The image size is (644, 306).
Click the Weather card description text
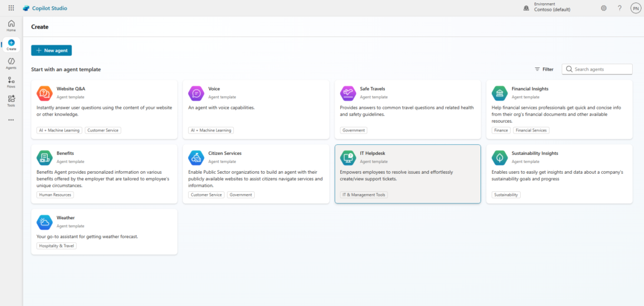tap(87, 237)
